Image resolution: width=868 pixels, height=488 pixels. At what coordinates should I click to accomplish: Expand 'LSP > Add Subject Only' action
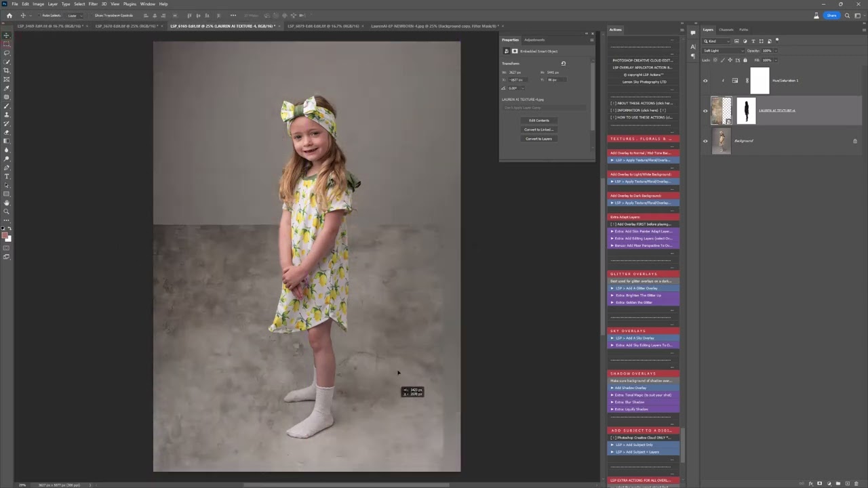pos(612,445)
